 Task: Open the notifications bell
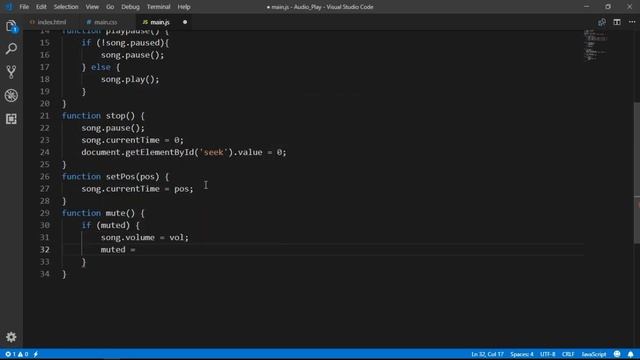pos(631,354)
